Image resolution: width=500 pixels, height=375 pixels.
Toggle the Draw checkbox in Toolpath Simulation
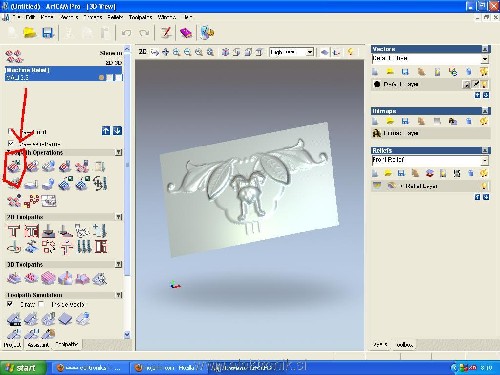click(10, 304)
